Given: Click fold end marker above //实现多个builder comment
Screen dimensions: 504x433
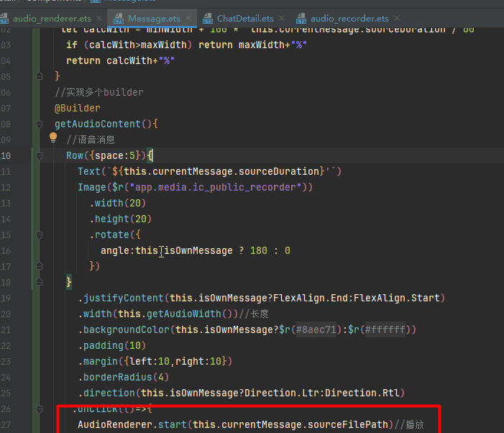Looking at the screenshot, I should pyautogui.click(x=40, y=76).
